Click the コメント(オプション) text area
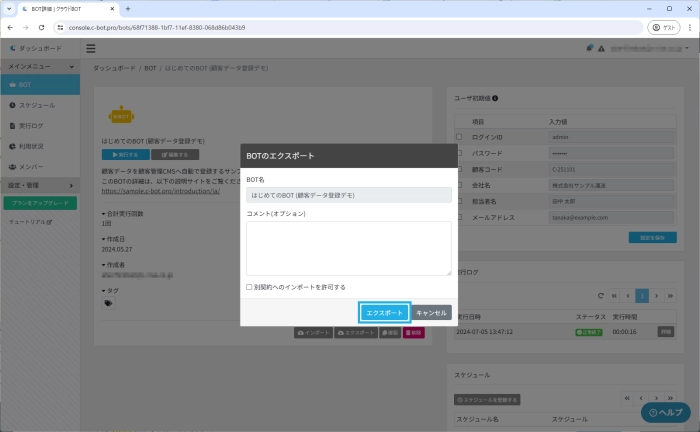The height and width of the screenshot is (432, 700). (348, 247)
